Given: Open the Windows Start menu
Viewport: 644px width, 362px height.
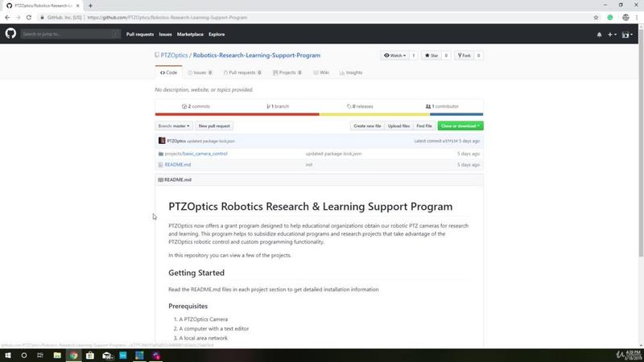Looking at the screenshot, I should click(x=8, y=356).
